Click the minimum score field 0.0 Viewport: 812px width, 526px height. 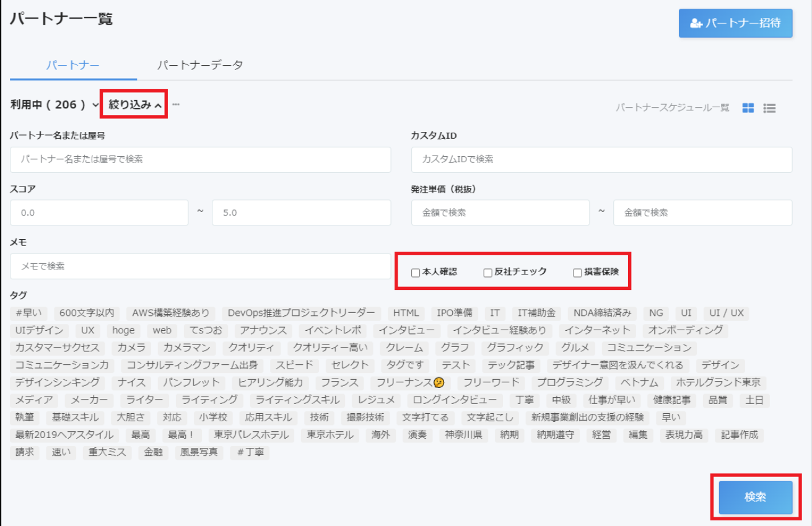pyautogui.click(x=99, y=213)
